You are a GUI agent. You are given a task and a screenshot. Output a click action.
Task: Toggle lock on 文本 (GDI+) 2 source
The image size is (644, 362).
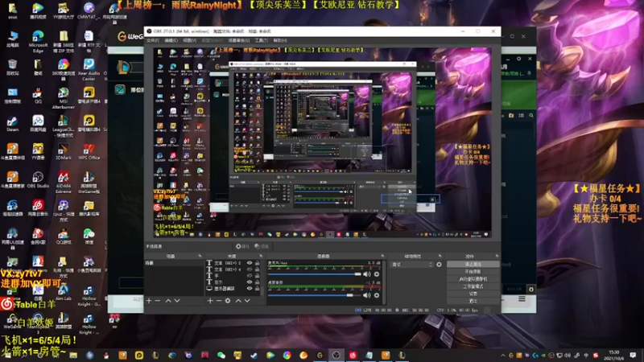[257, 263]
